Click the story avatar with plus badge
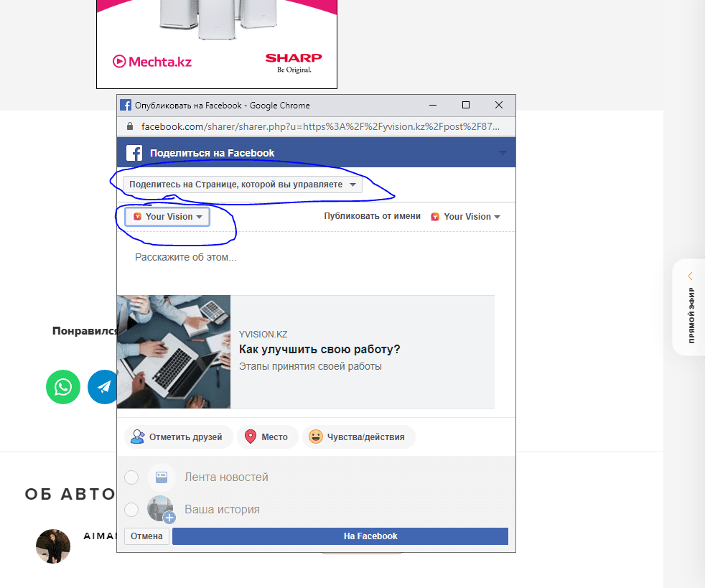This screenshot has width=705, height=588. pos(161,509)
